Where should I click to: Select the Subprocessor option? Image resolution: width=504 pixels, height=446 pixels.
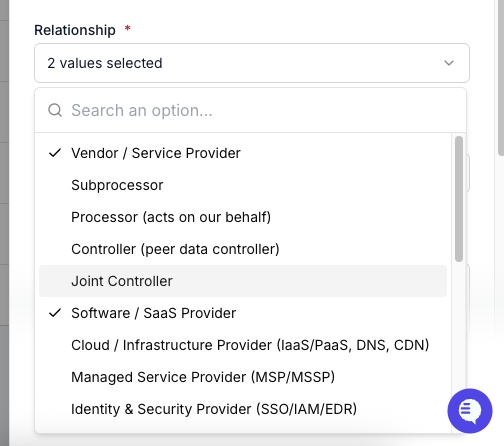click(x=243, y=185)
